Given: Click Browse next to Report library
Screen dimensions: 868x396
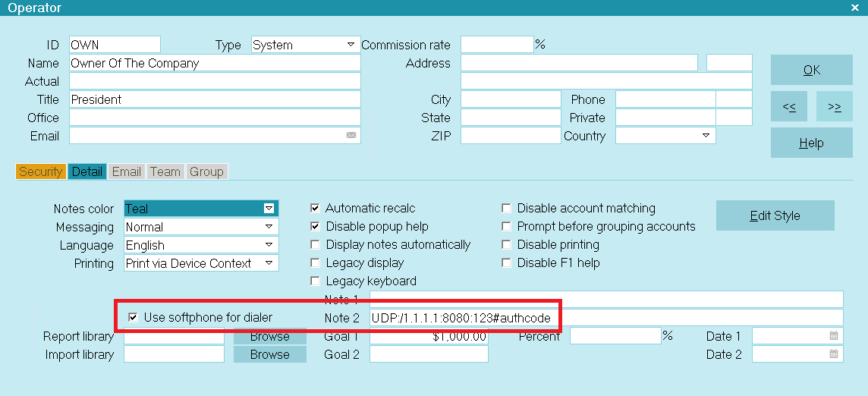Looking at the screenshot, I should click(x=269, y=336).
